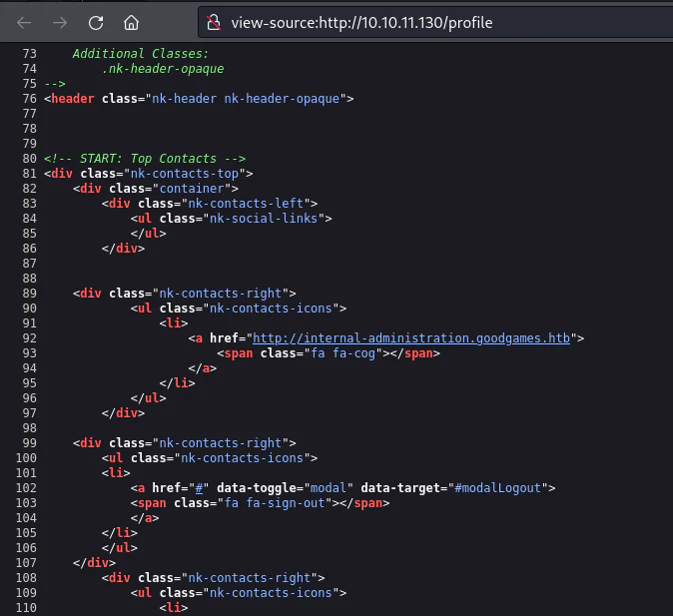Click the "nk-contacts-left" class value

pyautogui.click(x=246, y=204)
